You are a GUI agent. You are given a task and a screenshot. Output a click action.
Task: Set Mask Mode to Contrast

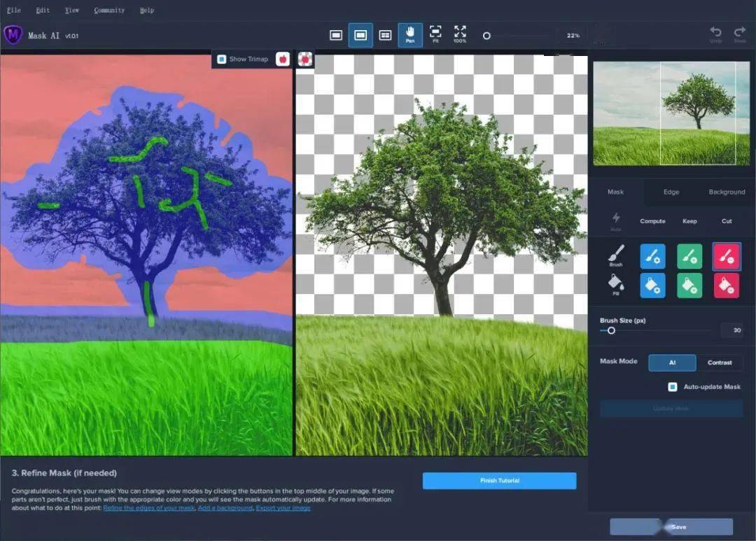[x=720, y=363]
